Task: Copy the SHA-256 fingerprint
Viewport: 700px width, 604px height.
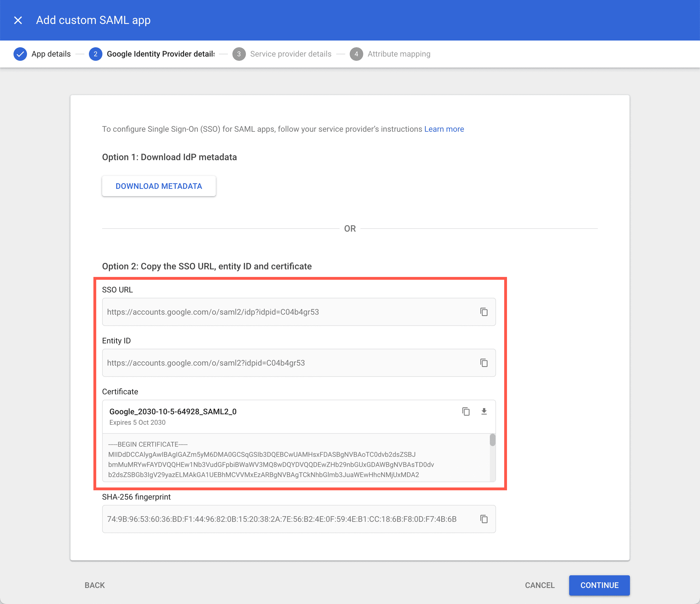Action: click(x=484, y=519)
